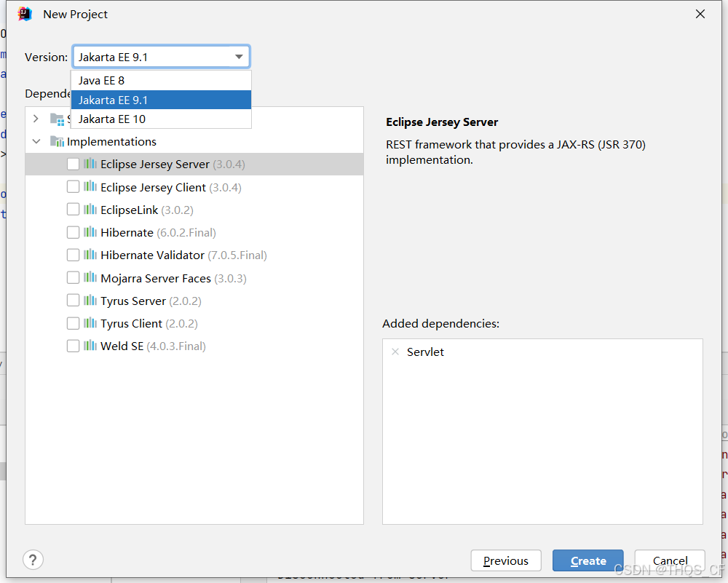The height and width of the screenshot is (583, 728).
Task: Close the New Project window
Action: pyautogui.click(x=700, y=14)
